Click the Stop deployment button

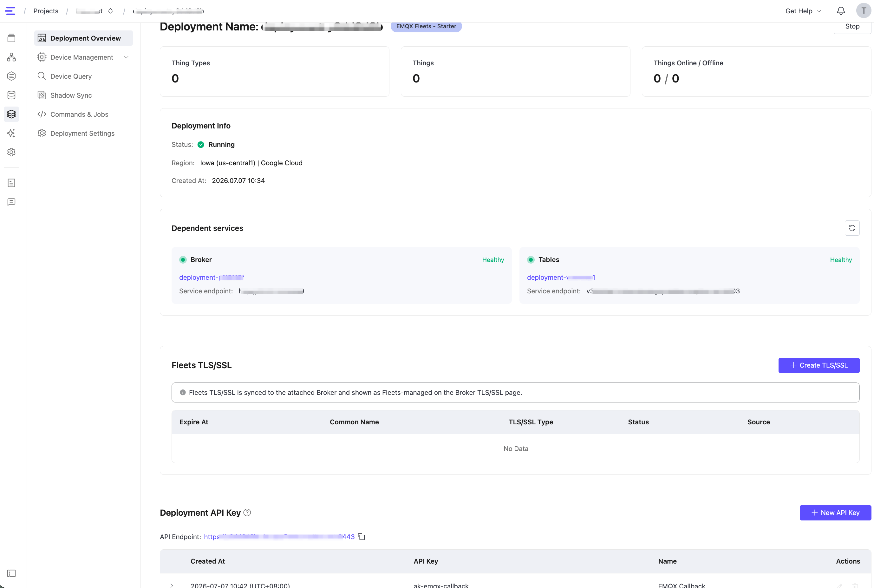(x=852, y=27)
